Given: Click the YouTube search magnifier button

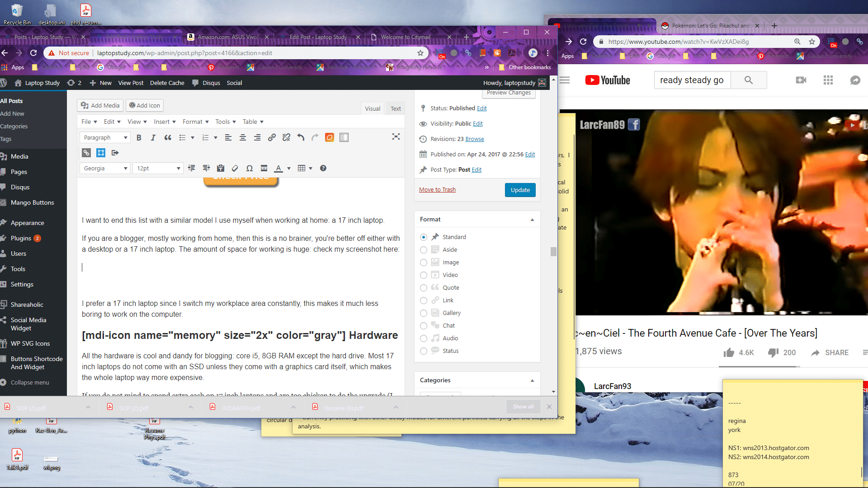Looking at the screenshot, I should coord(749,80).
